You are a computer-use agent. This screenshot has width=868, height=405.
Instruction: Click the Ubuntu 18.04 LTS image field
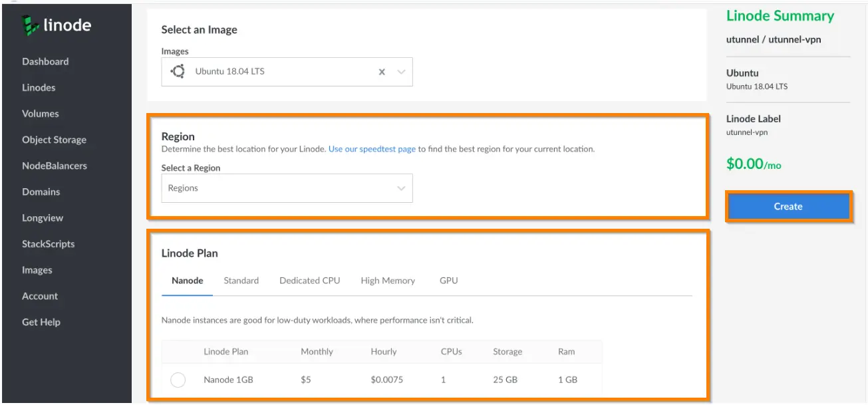tap(287, 72)
